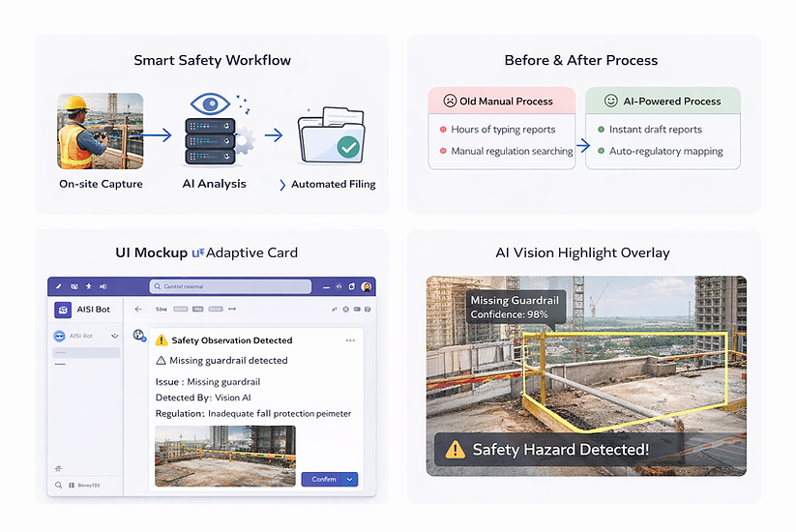Viewport: 796px width, 532px height.
Task: Click the 'On-site Capture' label
Action: click(101, 184)
